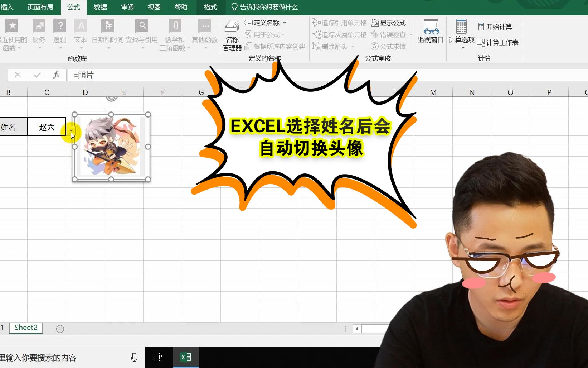
Task: Select the Sheet2 worksheet tab
Action: (x=26, y=328)
